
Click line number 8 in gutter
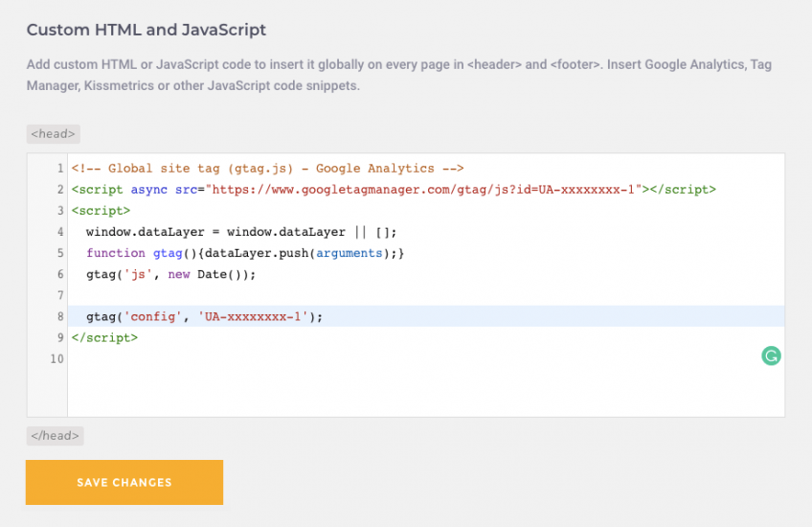tap(60, 316)
